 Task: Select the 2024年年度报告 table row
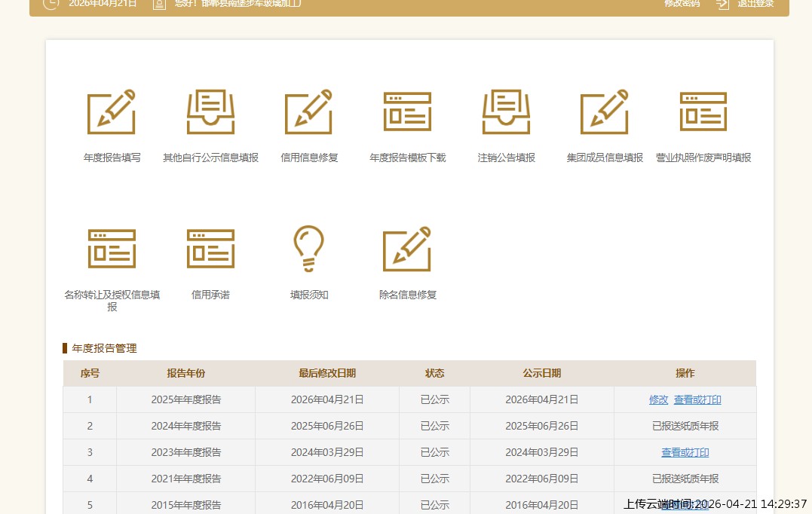coord(185,426)
